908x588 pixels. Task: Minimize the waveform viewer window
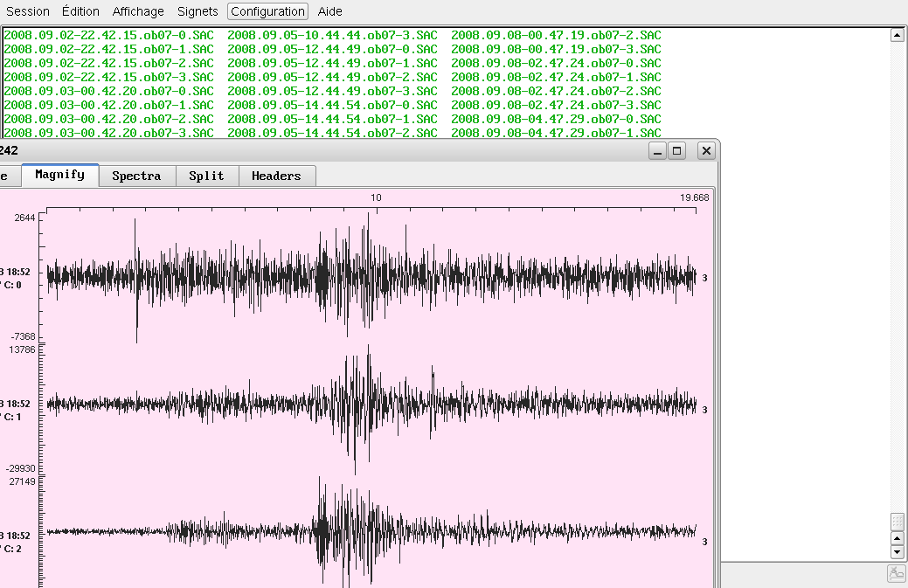click(x=658, y=151)
